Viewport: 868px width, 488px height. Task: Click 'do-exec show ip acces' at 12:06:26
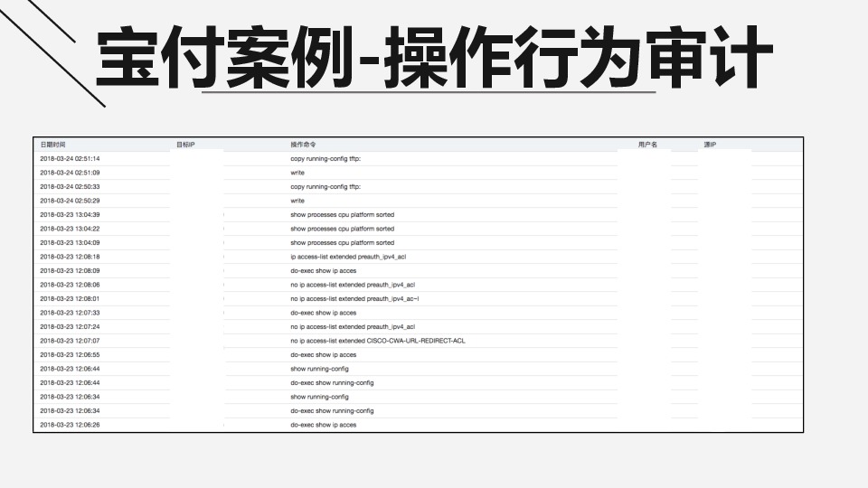click(x=324, y=425)
